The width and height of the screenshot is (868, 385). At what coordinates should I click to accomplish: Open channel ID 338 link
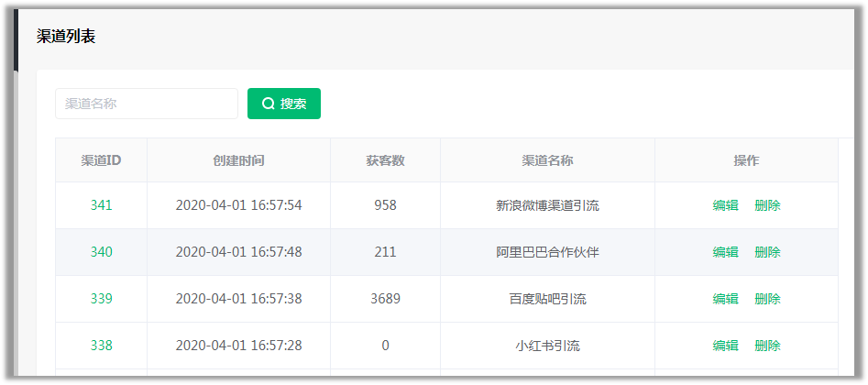point(102,346)
